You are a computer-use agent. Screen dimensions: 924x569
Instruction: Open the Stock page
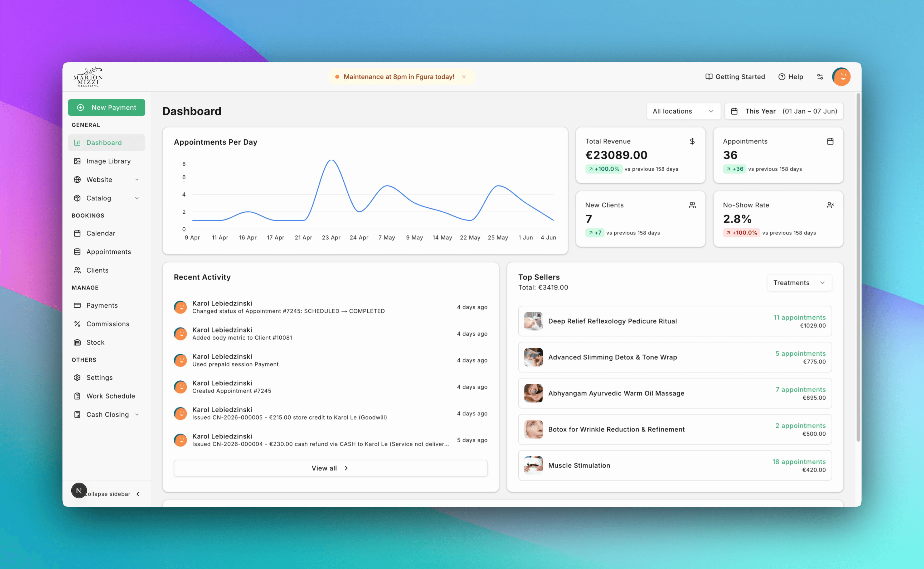[106, 342]
